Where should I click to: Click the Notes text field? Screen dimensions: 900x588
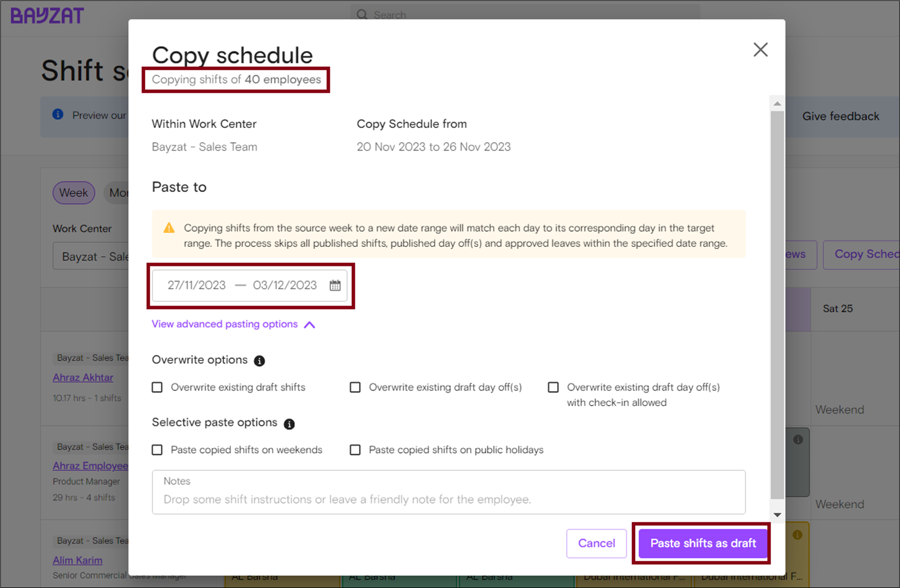448,492
